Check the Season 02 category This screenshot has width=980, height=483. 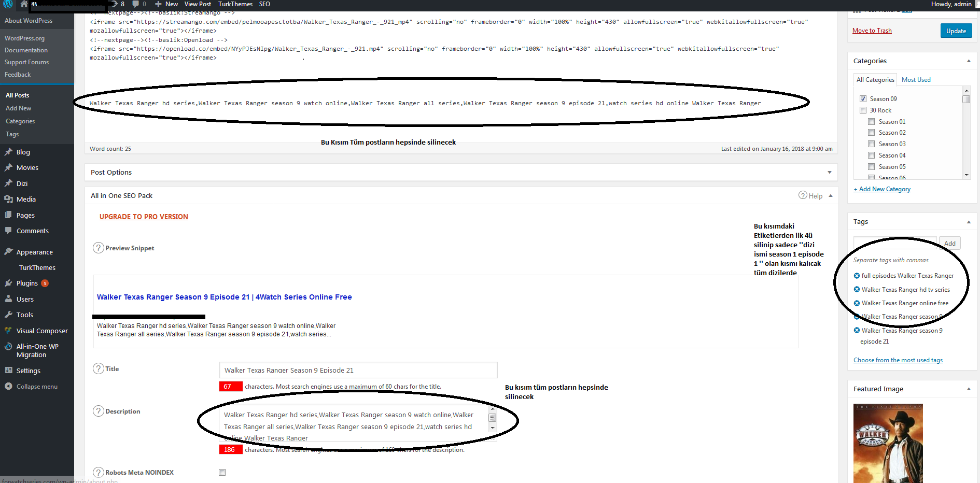click(x=872, y=133)
